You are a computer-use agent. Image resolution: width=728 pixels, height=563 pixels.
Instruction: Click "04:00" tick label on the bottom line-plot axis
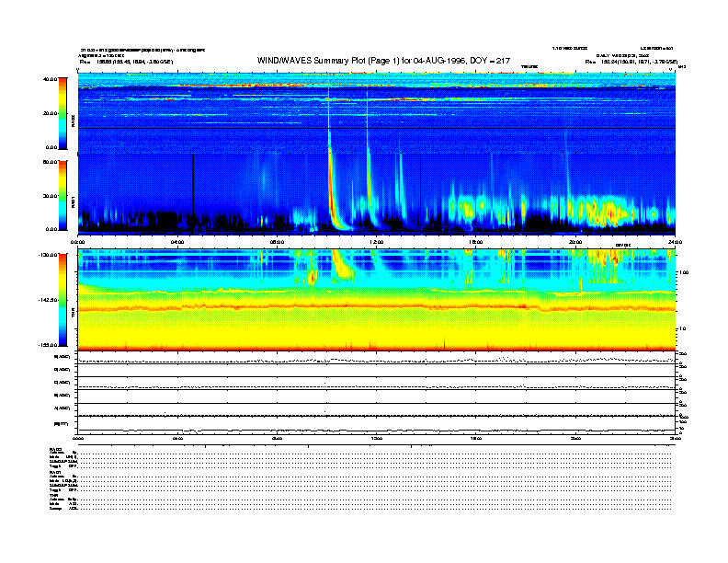177,439
